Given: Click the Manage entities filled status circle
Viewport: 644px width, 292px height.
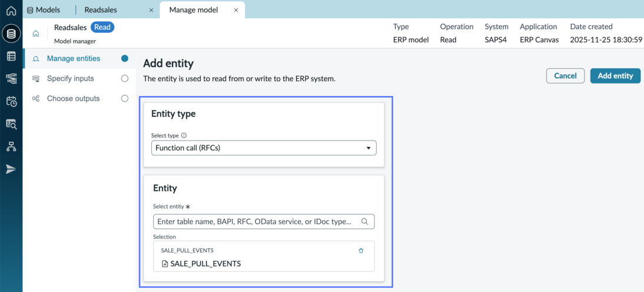Looking at the screenshot, I should click(125, 58).
